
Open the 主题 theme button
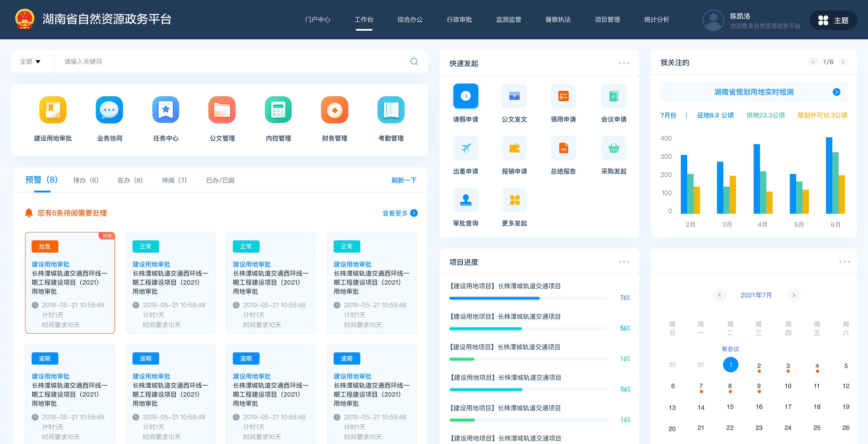[x=833, y=20]
